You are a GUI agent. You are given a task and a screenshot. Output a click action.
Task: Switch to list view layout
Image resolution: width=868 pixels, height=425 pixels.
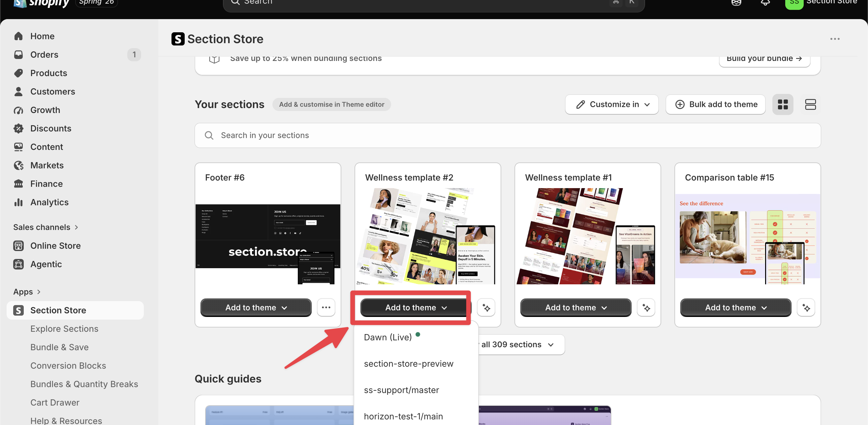[x=810, y=105]
